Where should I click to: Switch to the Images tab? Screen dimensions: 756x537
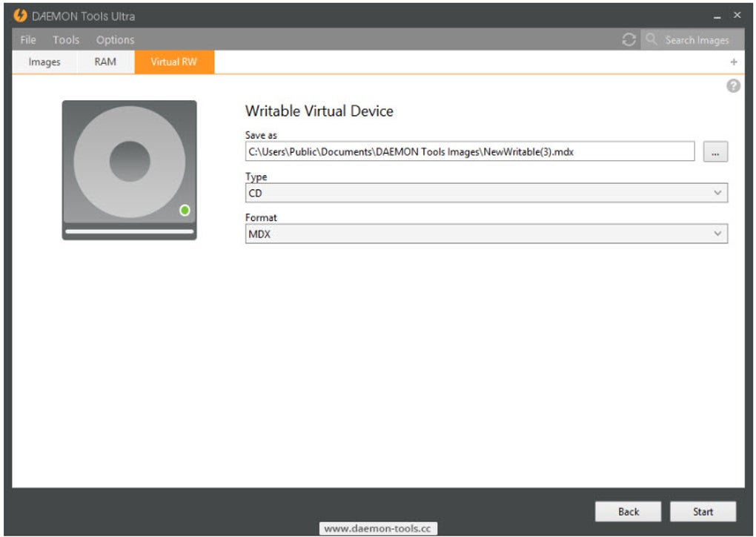coord(44,62)
